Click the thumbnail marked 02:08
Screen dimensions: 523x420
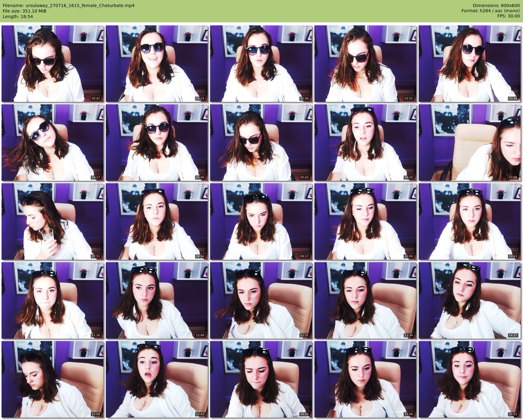(x=261, y=64)
